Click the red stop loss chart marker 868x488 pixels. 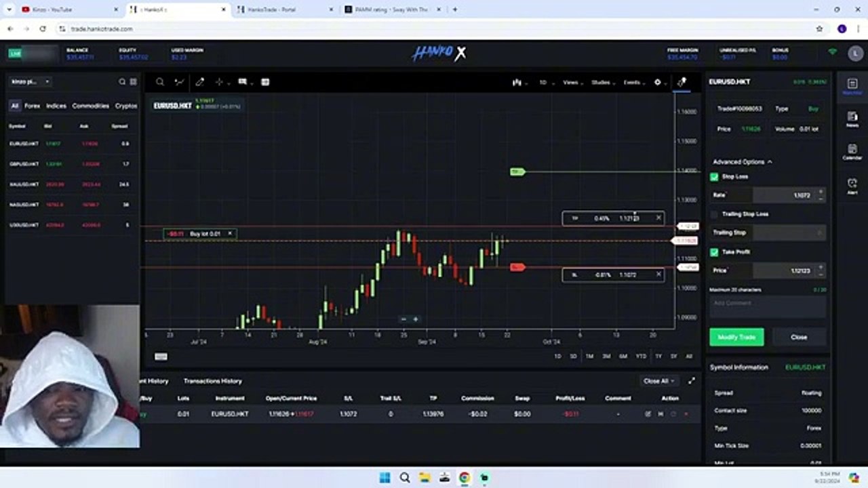(x=517, y=267)
